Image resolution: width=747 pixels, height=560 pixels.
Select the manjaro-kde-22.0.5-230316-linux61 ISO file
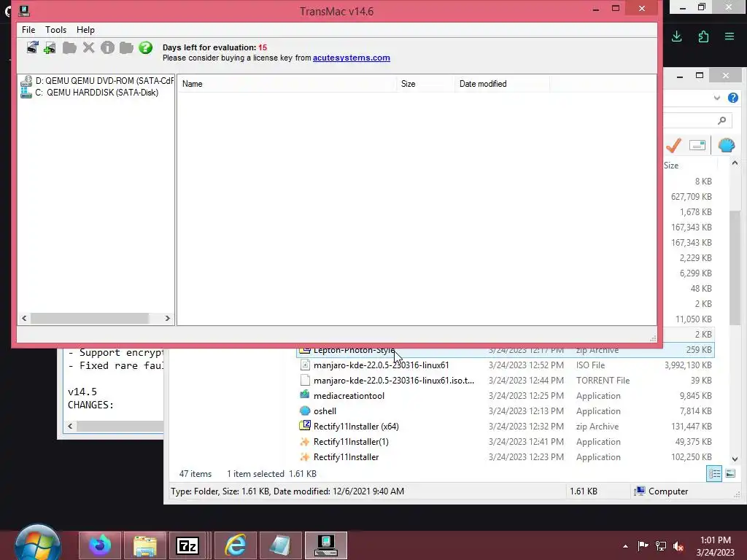pos(506,365)
